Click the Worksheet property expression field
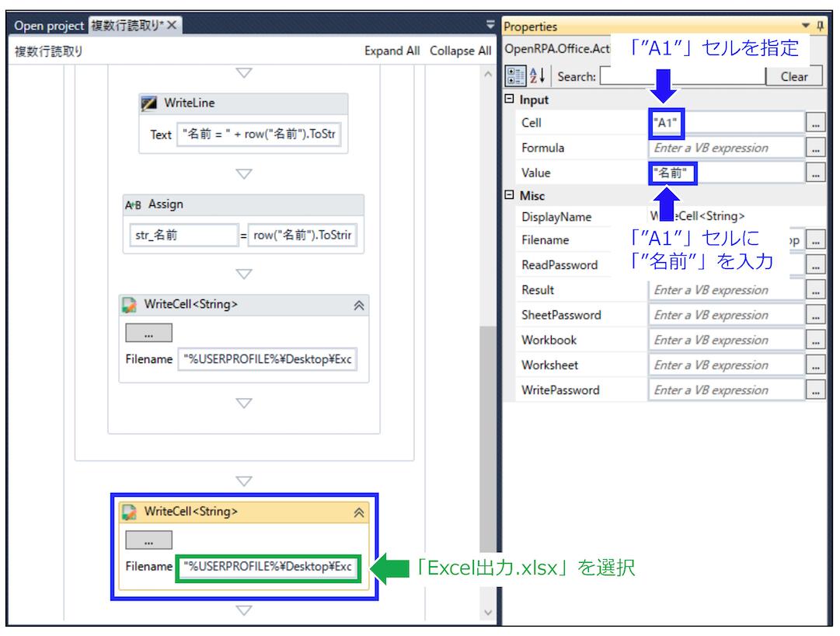This screenshot has height=636, width=840. (x=726, y=365)
